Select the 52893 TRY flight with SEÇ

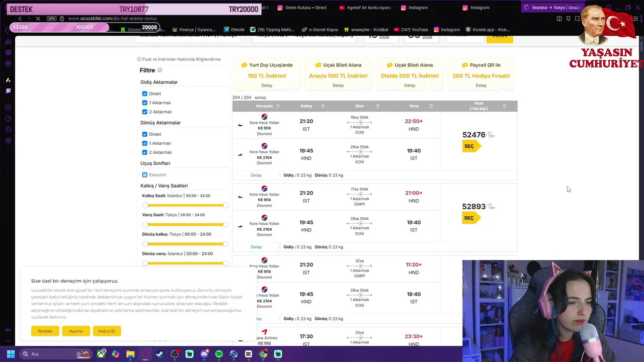coord(470,218)
